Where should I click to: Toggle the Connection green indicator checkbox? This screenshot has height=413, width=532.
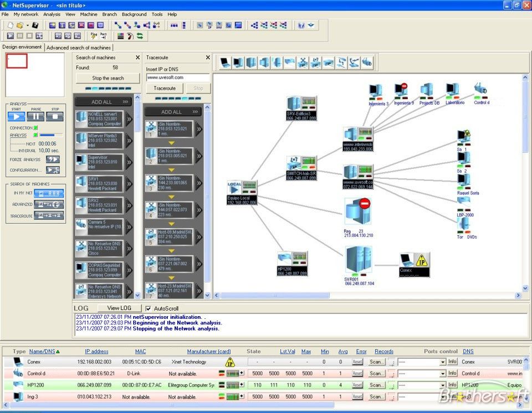pyautogui.click(x=35, y=128)
